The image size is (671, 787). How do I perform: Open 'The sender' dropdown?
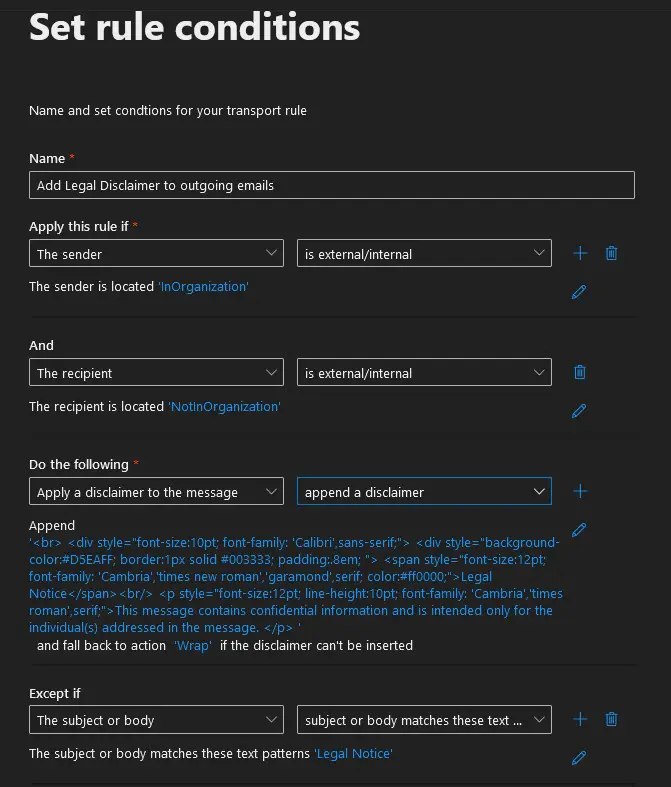pyautogui.click(x=156, y=254)
